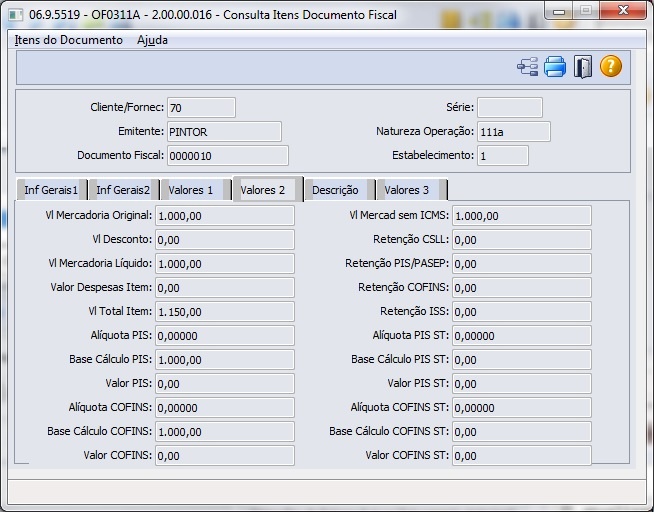Switch to Inf Gerais2 tab
Image resolution: width=654 pixels, height=512 pixels.
pyautogui.click(x=123, y=190)
